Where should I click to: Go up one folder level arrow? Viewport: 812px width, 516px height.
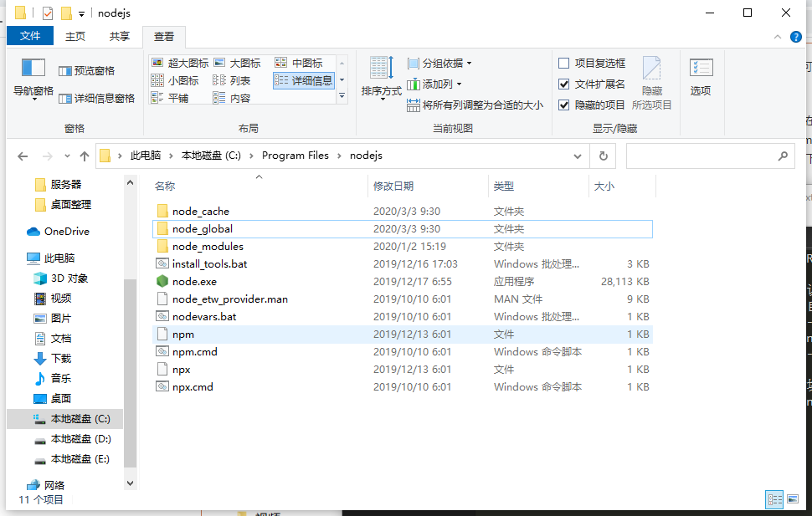point(85,156)
